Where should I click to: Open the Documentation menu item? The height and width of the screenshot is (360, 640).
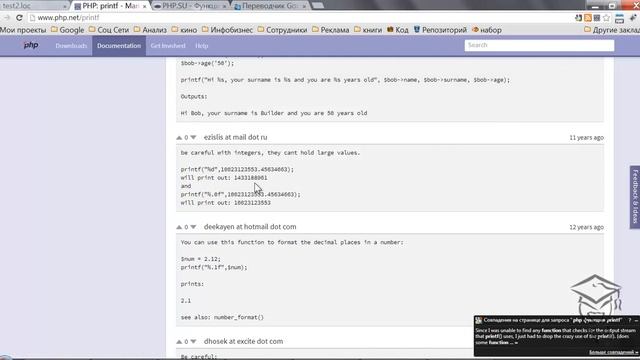119,46
